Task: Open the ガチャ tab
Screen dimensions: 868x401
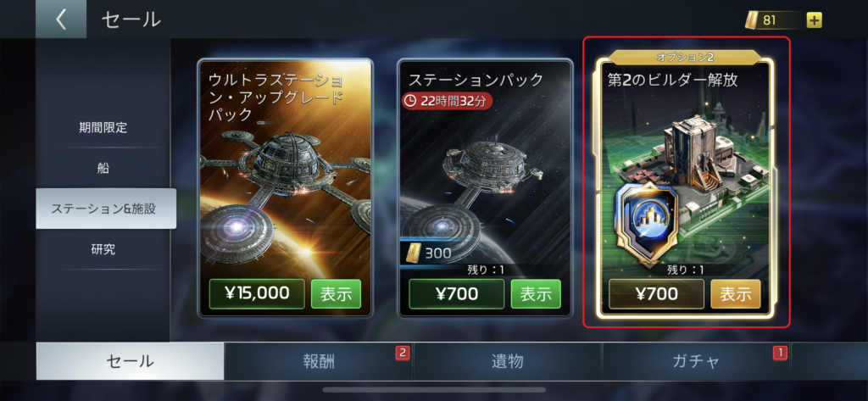Action: 697,361
